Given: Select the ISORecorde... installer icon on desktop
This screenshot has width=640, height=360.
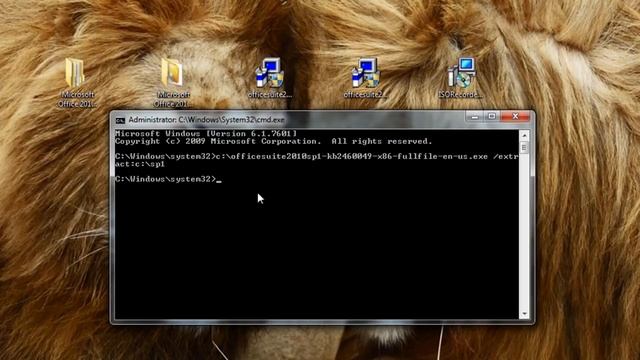Looking at the screenshot, I should [461, 78].
